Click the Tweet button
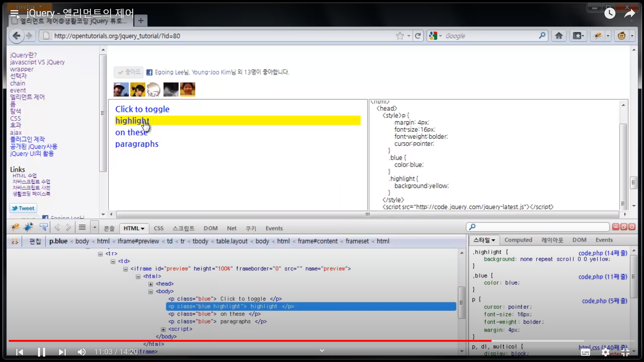Viewport: 644px width, 362px height. click(x=23, y=208)
